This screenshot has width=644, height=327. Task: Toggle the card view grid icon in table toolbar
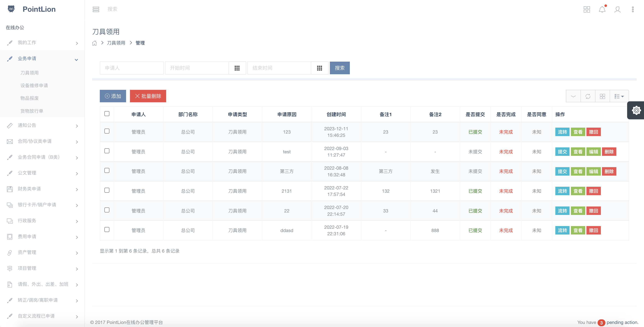tap(602, 96)
